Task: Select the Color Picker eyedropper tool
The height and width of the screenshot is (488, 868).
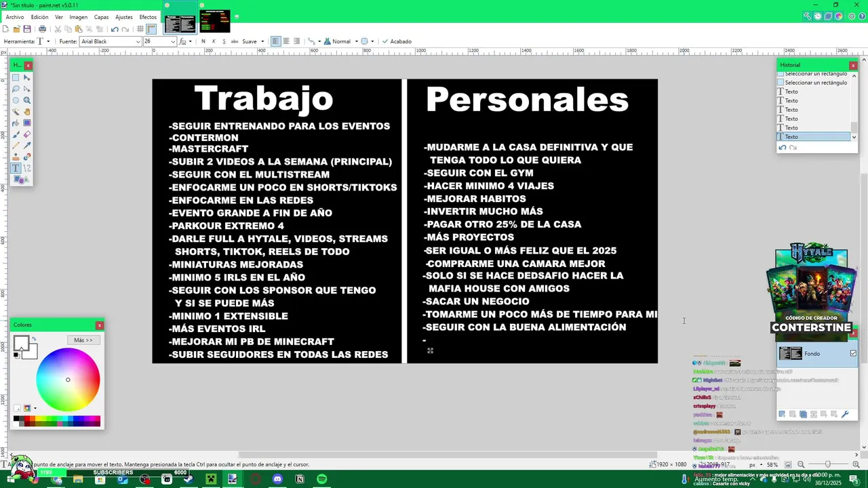Action: click(27, 146)
